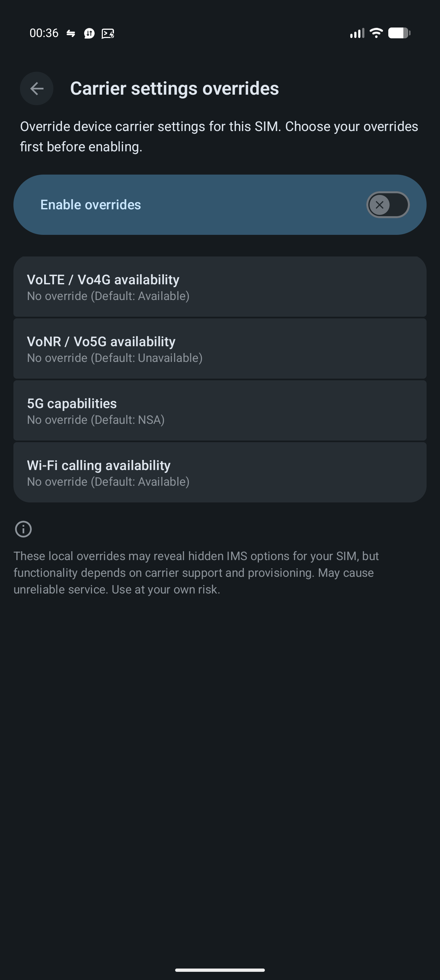Screen dimensions: 440x980
Task: Open VoLTE / Vo4G availability options
Action: 220,287
